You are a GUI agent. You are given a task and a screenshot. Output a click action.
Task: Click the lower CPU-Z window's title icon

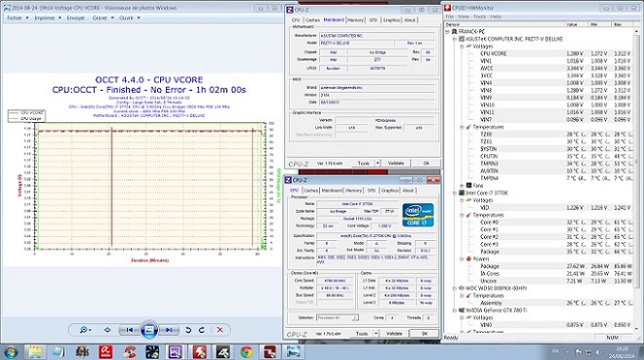point(288,180)
